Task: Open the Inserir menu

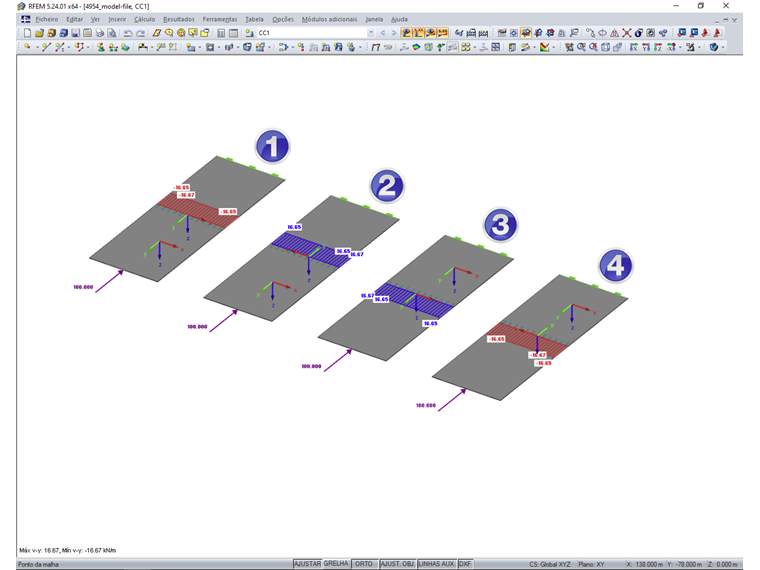Action: pos(117,19)
